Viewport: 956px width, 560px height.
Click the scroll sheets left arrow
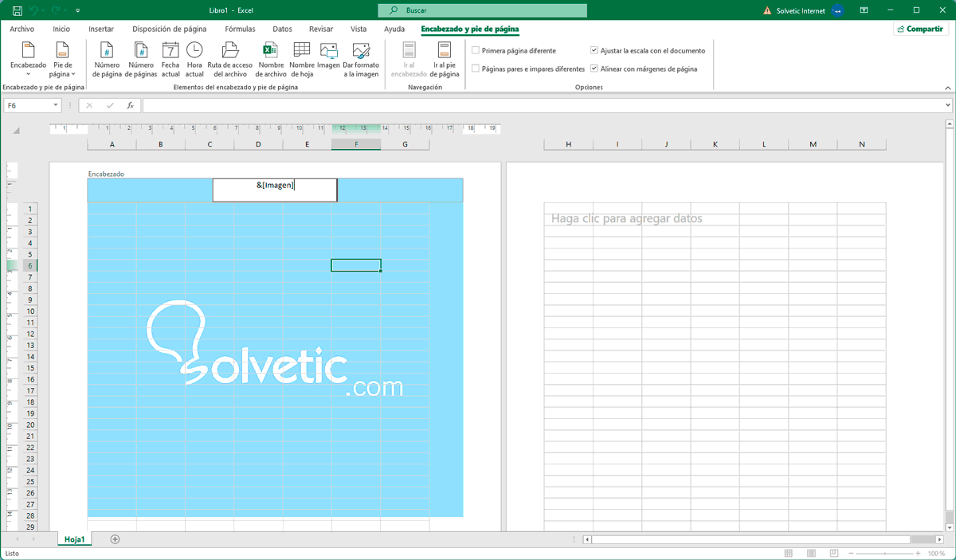19,539
